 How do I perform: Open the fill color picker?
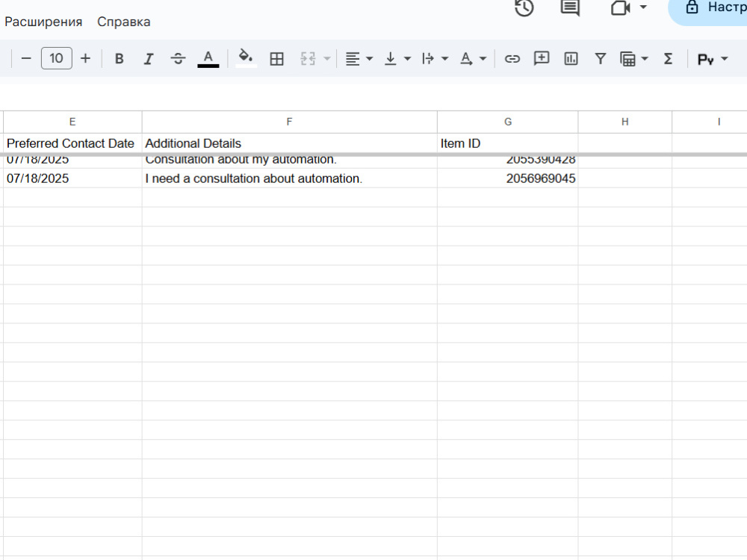click(246, 58)
